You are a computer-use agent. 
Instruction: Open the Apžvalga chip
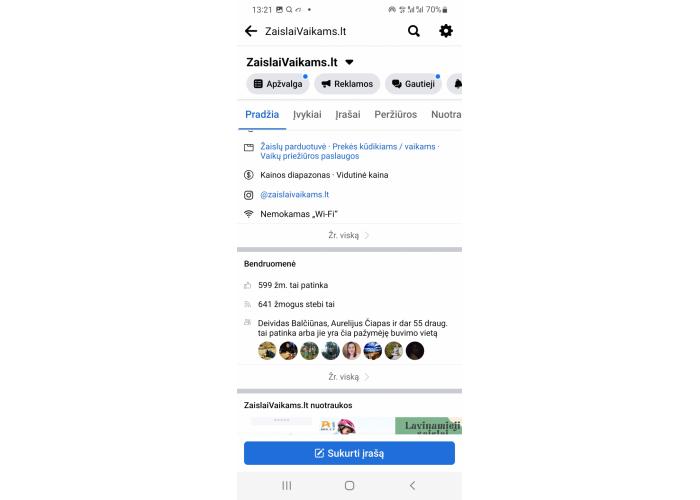tap(278, 84)
